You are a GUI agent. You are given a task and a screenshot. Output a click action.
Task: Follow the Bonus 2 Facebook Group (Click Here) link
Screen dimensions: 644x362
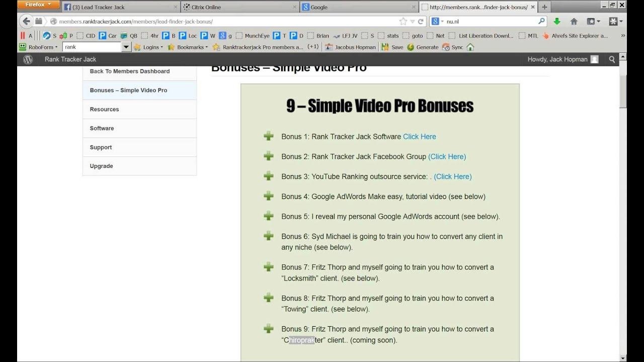tap(447, 157)
